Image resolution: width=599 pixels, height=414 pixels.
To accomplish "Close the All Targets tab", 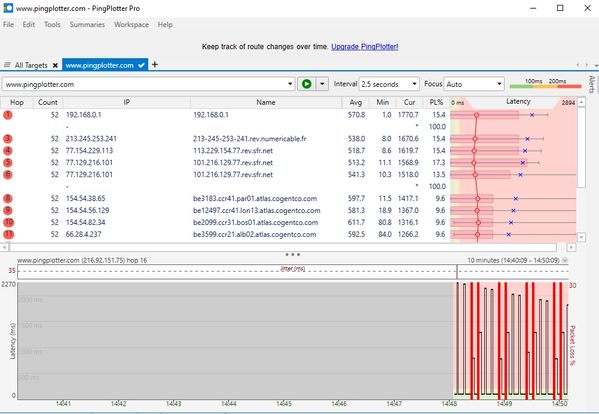I will click(55, 65).
